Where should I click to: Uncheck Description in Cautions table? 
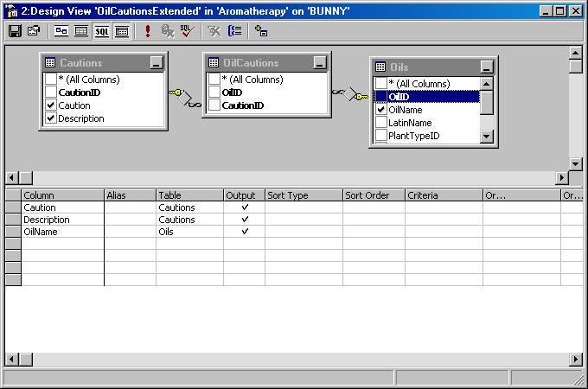pyautogui.click(x=51, y=118)
